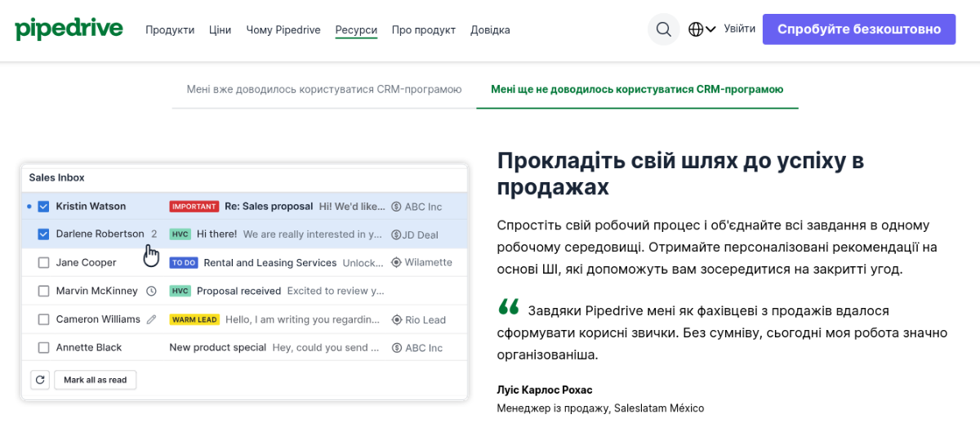Open the Продукти menu
The width and height of the screenshot is (980, 428).
point(170,29)
